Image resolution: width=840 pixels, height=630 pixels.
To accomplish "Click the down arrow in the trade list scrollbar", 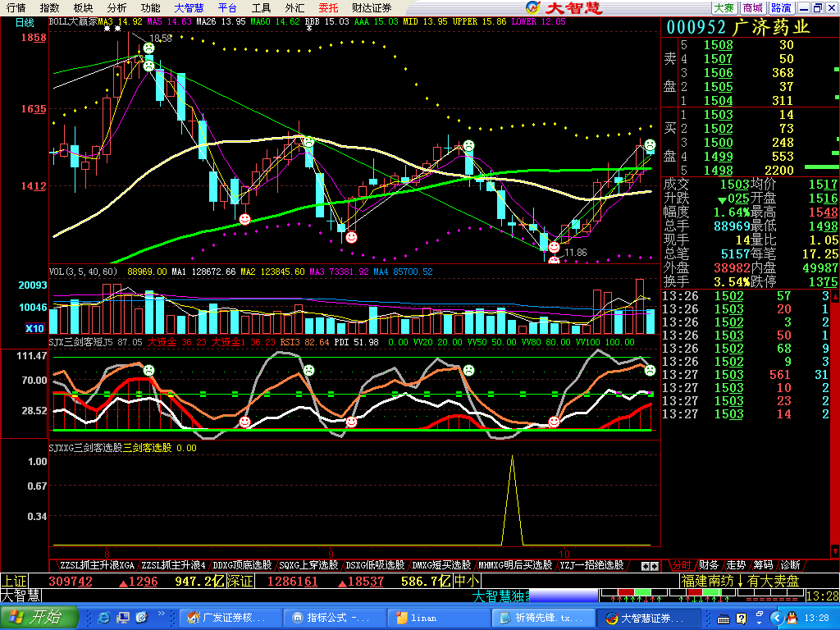I will [x=834, y=551].
